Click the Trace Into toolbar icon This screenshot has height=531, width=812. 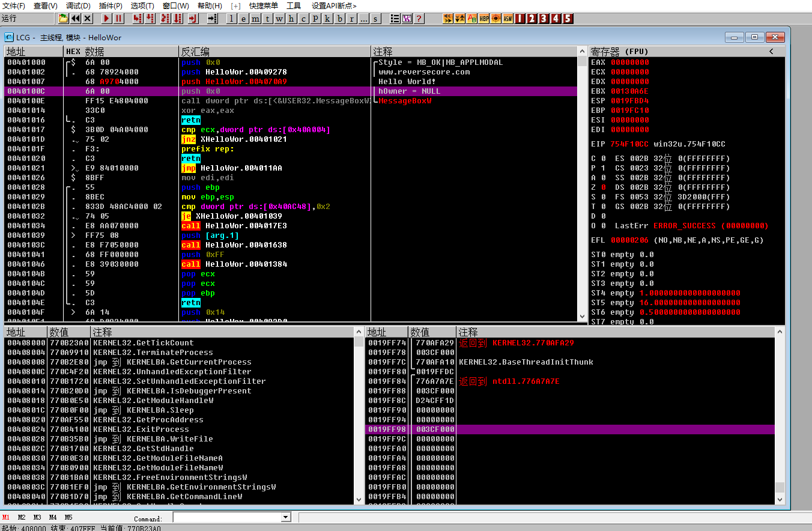pos(165,19)
